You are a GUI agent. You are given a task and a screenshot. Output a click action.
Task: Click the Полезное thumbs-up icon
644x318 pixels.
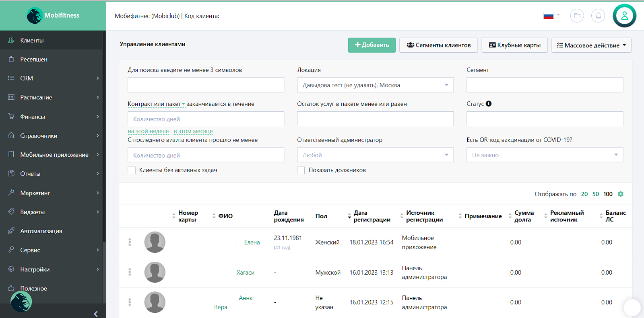[x=11, y=288]
